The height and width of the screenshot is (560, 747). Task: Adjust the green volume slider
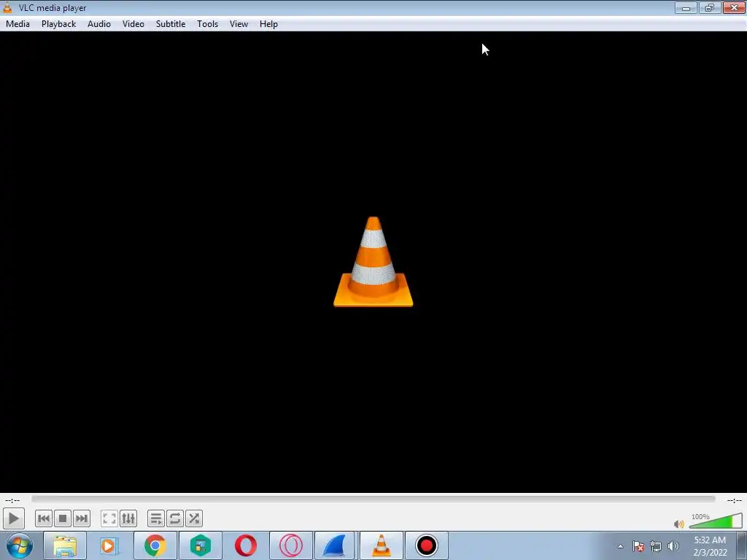pyautogui.click(x=716, y=521)
